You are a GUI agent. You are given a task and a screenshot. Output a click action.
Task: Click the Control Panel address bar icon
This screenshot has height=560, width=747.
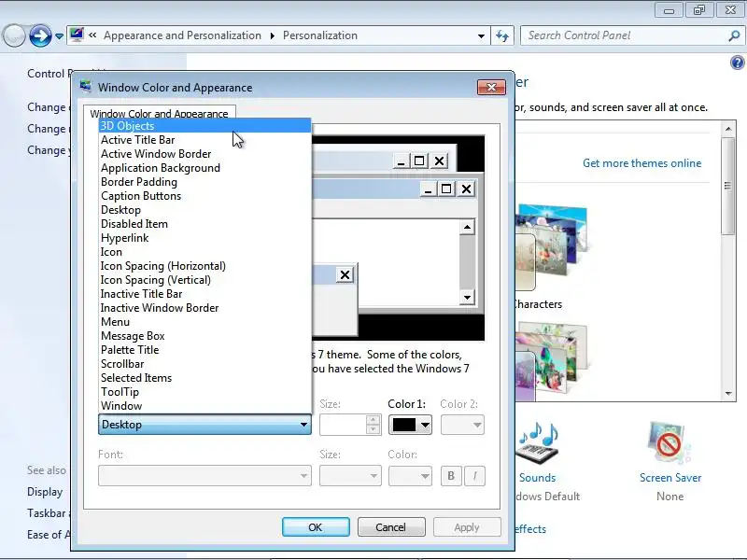tap(77, 35)
